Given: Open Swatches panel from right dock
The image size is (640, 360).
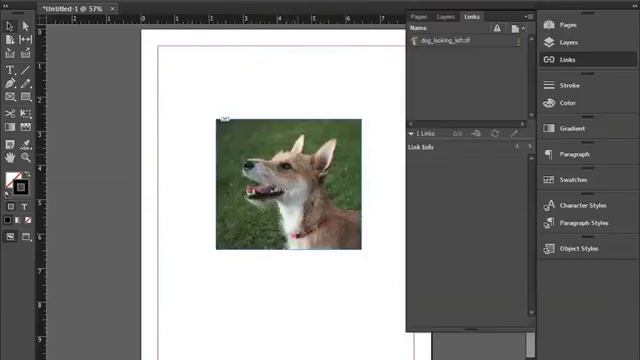Looking at the screenshot, I should [588, 180].
